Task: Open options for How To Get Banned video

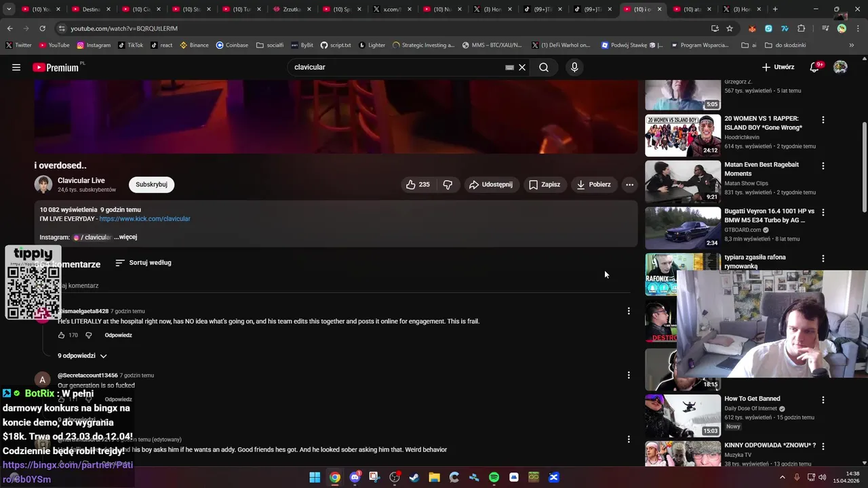Action: point(823,400)
